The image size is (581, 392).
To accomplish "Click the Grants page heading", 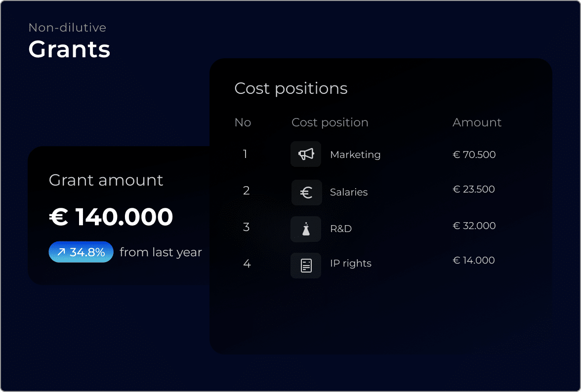I will pyautogui.click(x=69, y=49).
